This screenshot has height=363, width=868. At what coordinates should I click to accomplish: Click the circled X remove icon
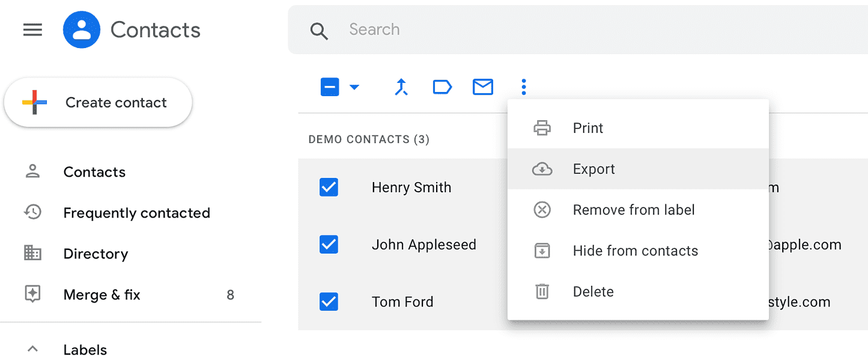coord(542,210)
